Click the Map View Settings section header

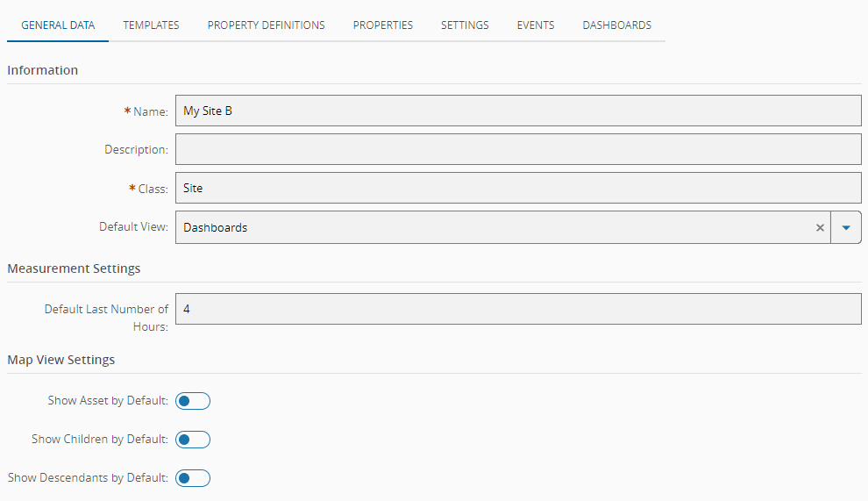[x=61, y=360]
